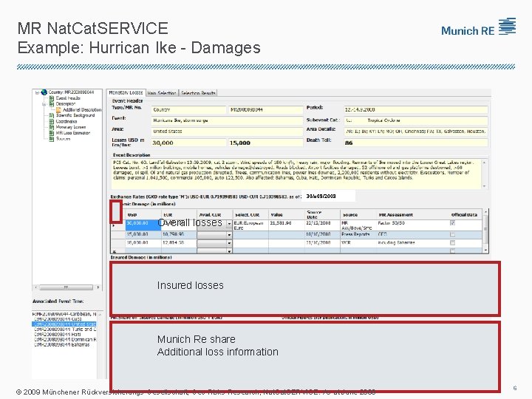This screenshot has height=399, width=532.
Task: Click the Area field United States
Action: point(227,132)
